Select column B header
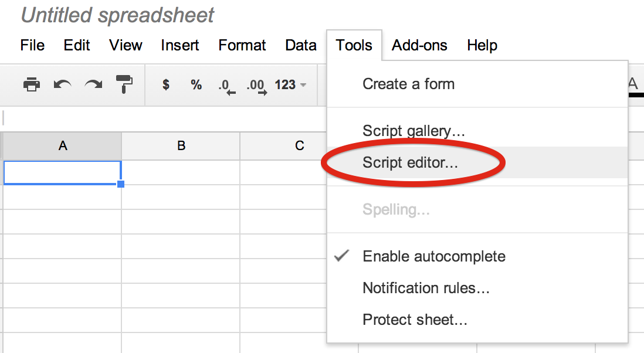 click(181, 146)
